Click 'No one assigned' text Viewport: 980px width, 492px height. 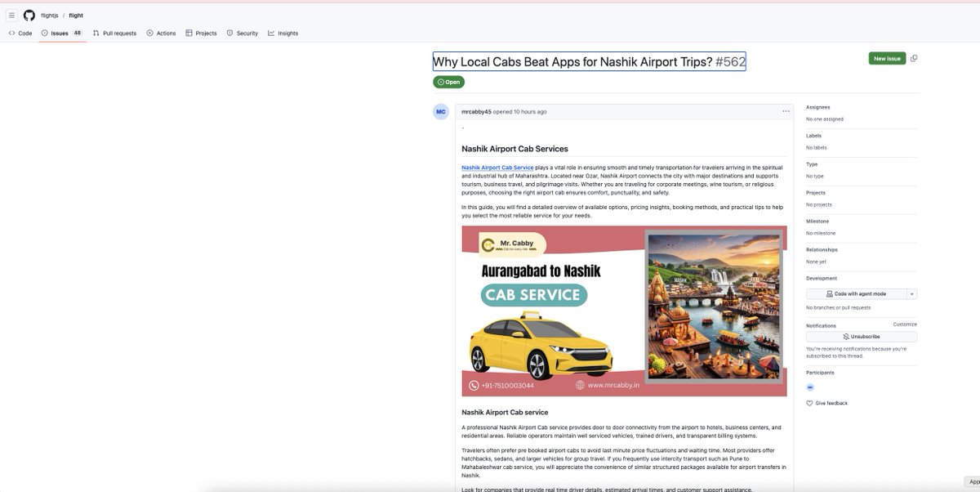coord(825,119)
